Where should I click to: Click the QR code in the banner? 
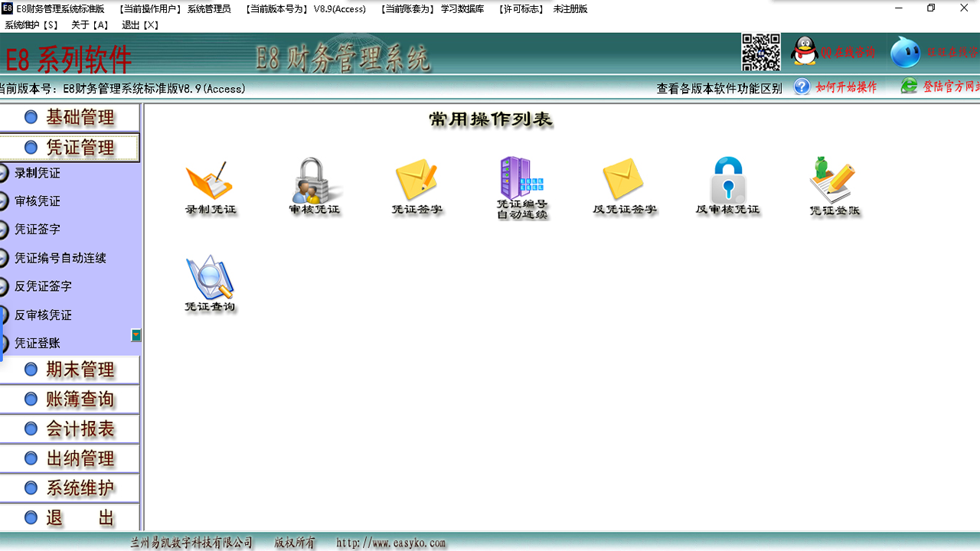(x=760, y=52)
